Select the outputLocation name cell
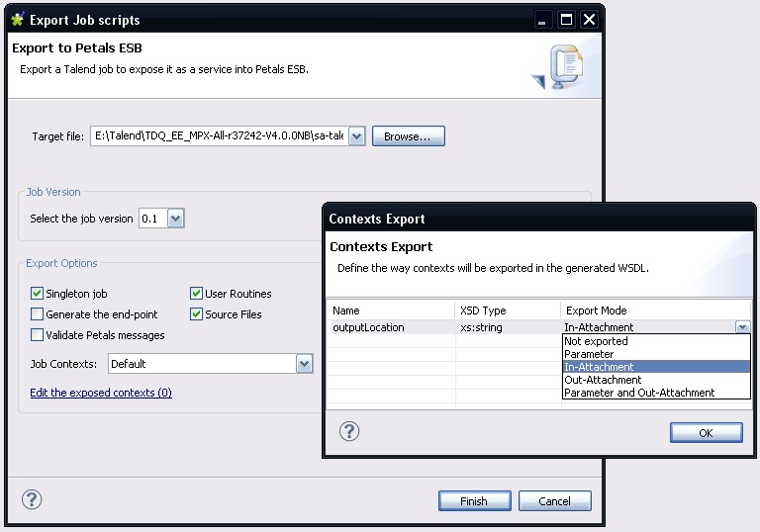The width and height of the screenshot is (760, 532). (x=368, y=327)
